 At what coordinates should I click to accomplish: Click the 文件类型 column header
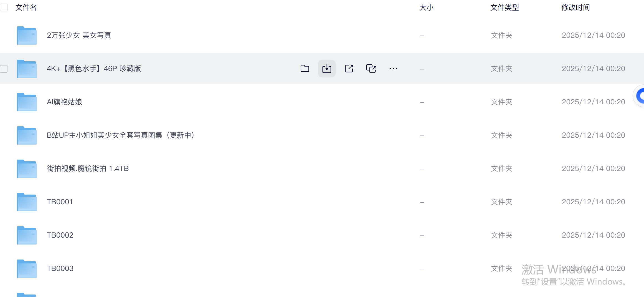pos(504,7)
